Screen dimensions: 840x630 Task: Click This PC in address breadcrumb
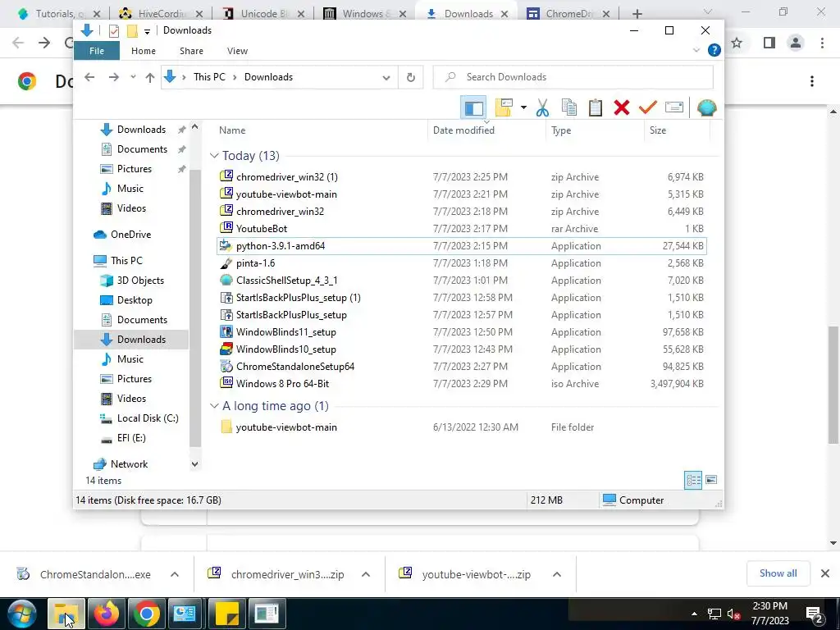(209, 77)
